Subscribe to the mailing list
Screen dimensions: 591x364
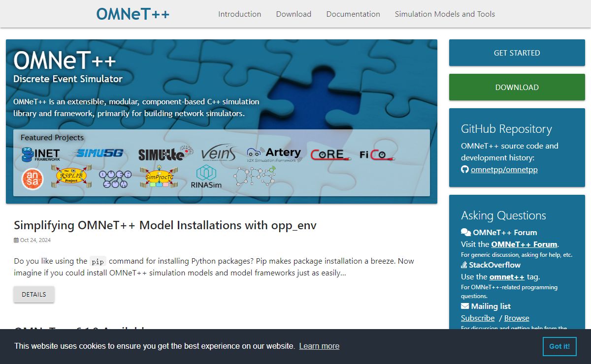[478, 318]
